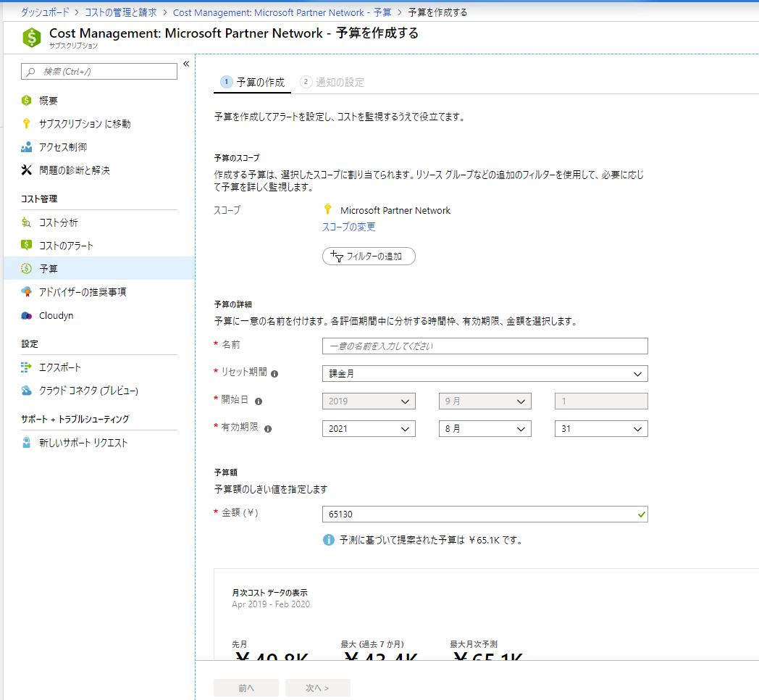Go to ダッシュボード breadcrumb link

tap(45, 12)
